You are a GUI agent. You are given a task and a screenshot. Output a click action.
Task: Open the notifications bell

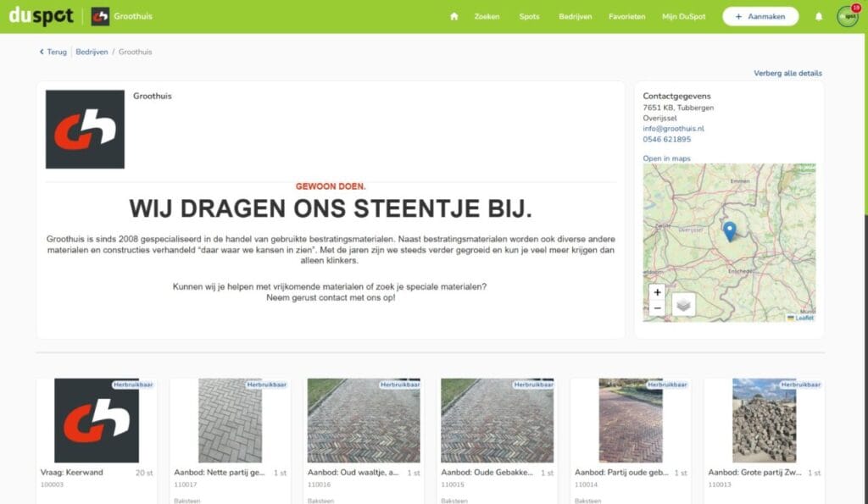tap(819, 17)
